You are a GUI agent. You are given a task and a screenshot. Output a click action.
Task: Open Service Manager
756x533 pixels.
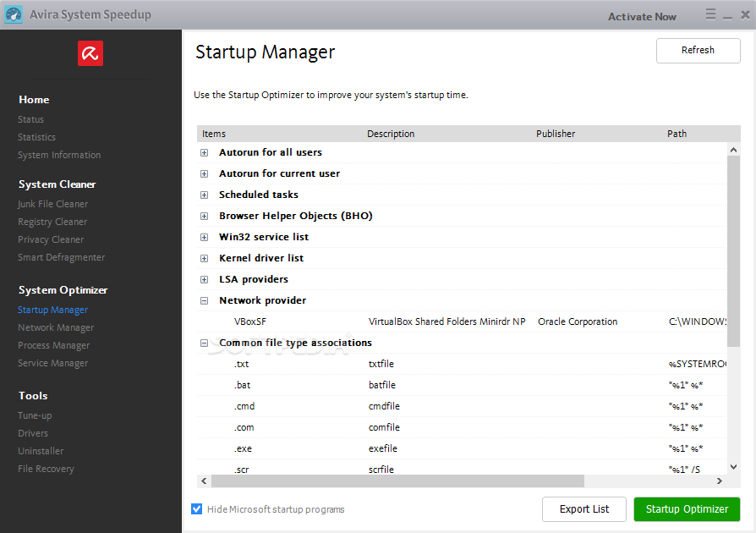pyautogui.click(x=53, y=363)
